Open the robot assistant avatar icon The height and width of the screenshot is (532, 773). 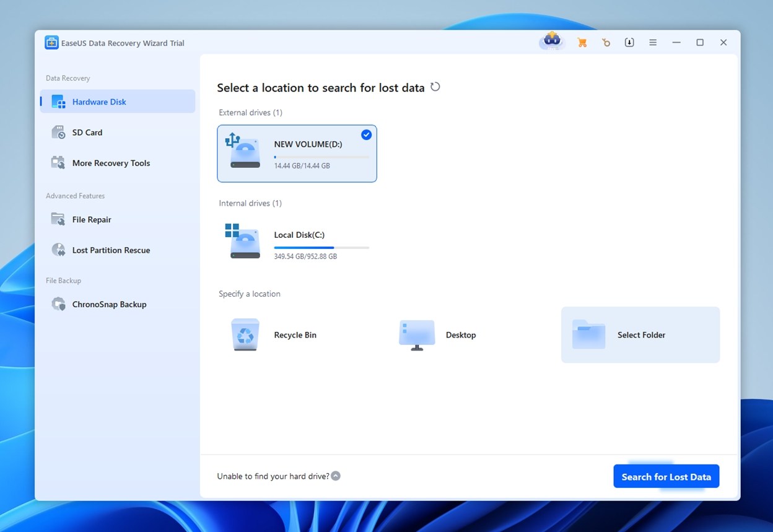[551, 41]
